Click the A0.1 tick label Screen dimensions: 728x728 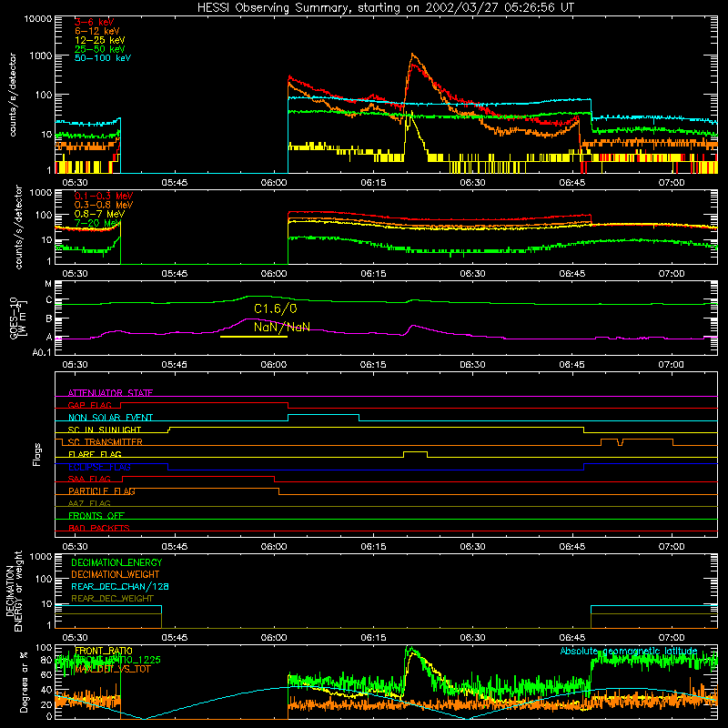click(x=42, y=353)
